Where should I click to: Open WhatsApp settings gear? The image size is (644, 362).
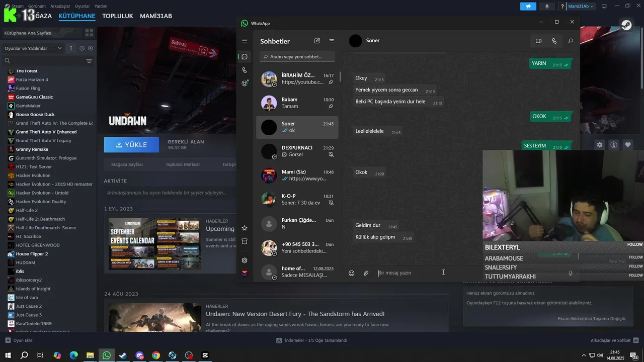[245, 260]
